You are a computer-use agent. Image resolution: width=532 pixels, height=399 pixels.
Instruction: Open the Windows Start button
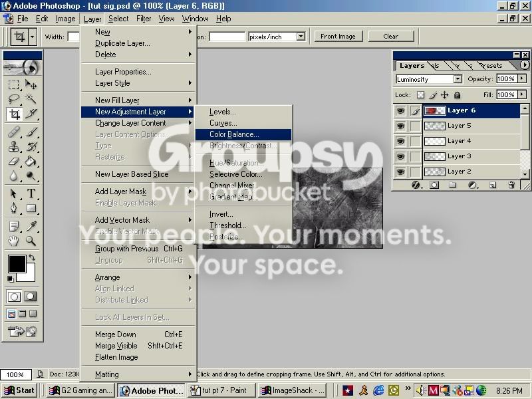[x=19, y=390]
